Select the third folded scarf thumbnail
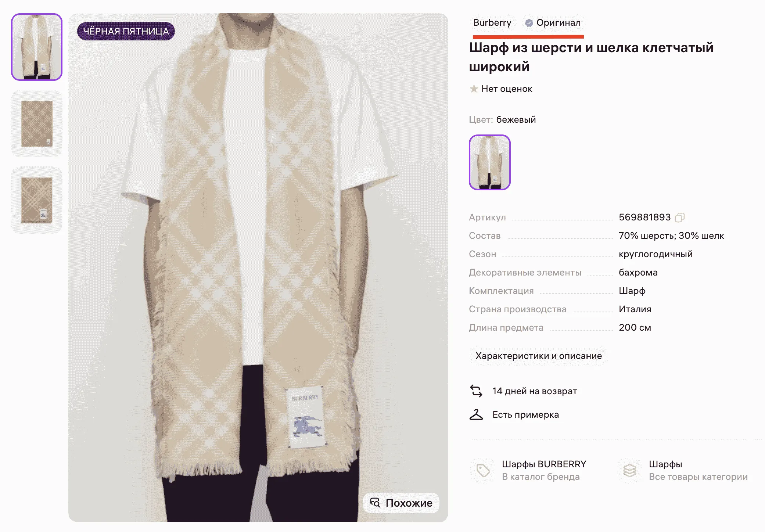Viewport: 765px width, 532px height. (x=37, y=200)
